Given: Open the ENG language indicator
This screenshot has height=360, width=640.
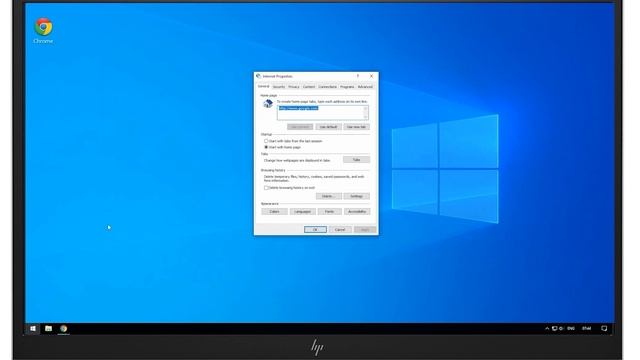Looking at the screenshot, I should point(571,328).
